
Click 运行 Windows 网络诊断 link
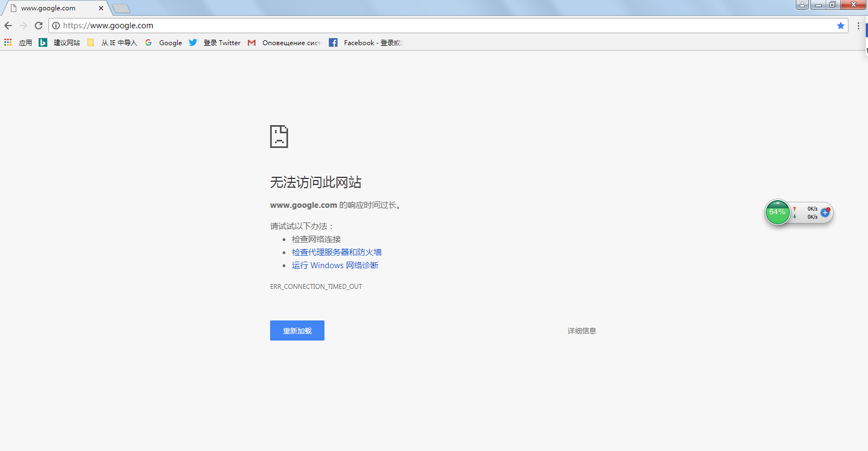335,265
